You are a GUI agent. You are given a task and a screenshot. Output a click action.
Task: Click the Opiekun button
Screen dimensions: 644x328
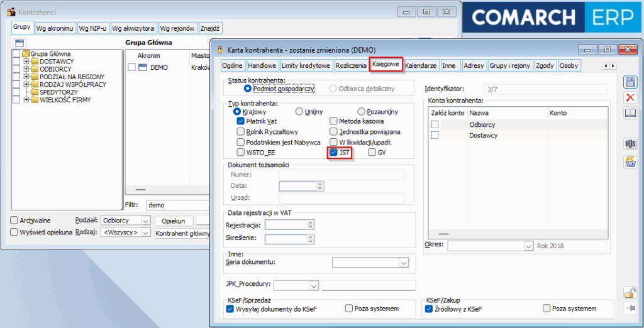[173, 221]
